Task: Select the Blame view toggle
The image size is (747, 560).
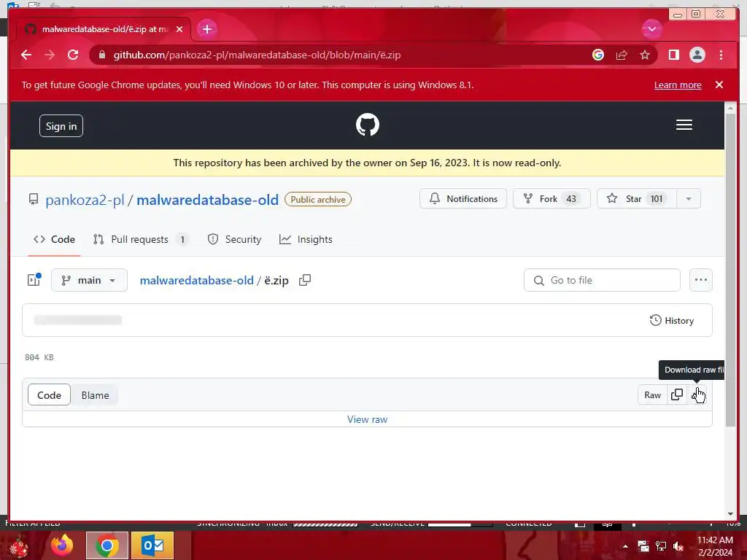Action: click(x=95, y=394)
